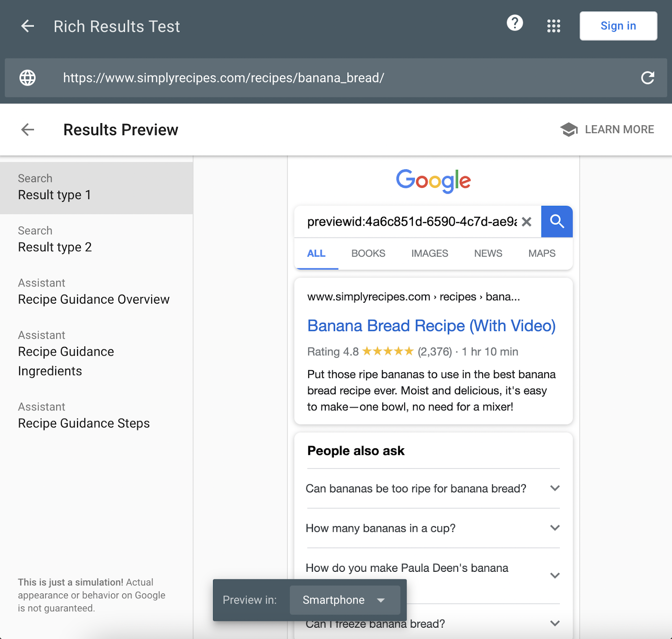Click the 'Preview in:' label

pyautogui.click(x=249, y=600)
